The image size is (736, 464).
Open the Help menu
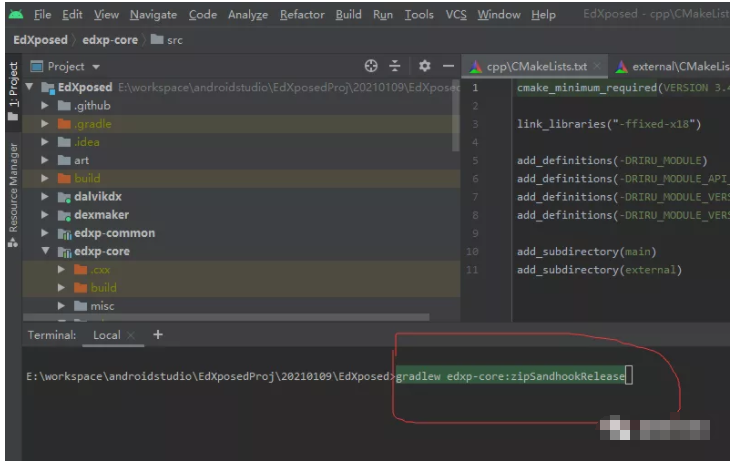(543, 15)
